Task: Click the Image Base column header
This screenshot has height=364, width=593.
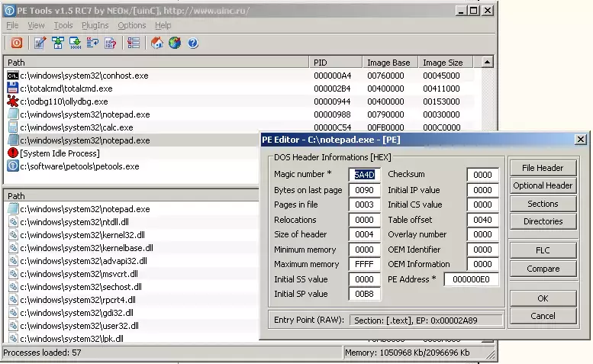Action: [x=390, y=63]
